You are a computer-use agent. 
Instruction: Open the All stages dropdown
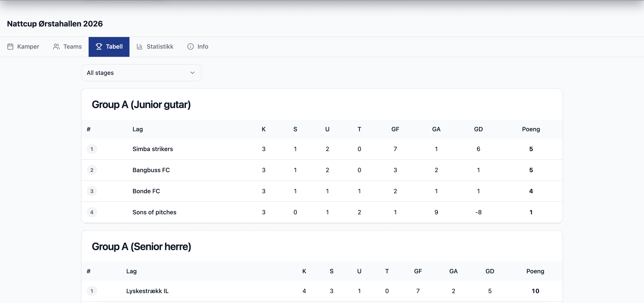[x=141, y=73]
